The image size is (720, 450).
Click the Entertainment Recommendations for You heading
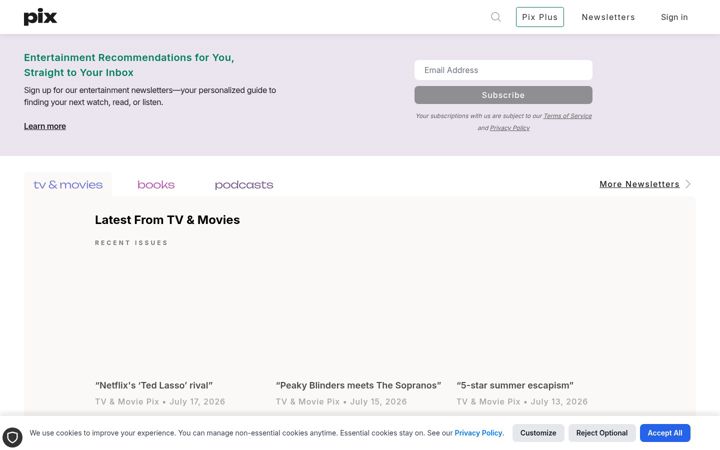(x=129, y=65)
